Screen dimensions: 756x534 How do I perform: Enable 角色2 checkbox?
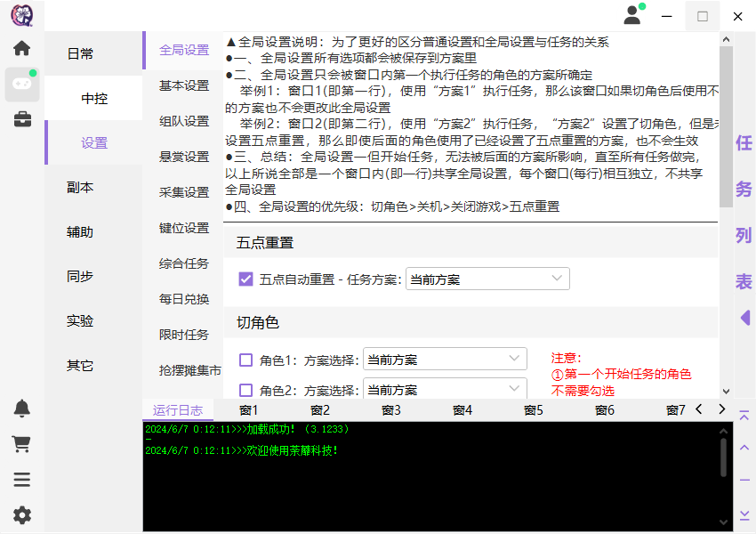tap(245, 390)
